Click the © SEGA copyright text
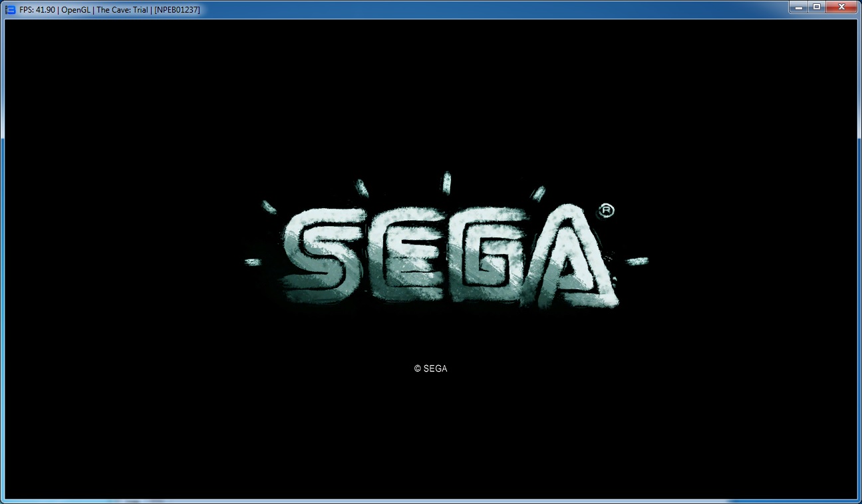This screenshot has height=504, width=862. 430,368
